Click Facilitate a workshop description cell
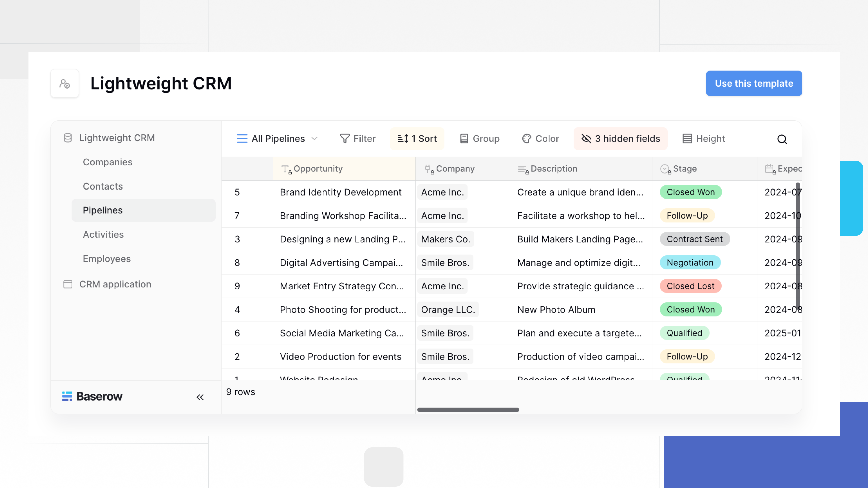Image resolution: width=868 pixels, height=488 pixels. pos(581,216)
